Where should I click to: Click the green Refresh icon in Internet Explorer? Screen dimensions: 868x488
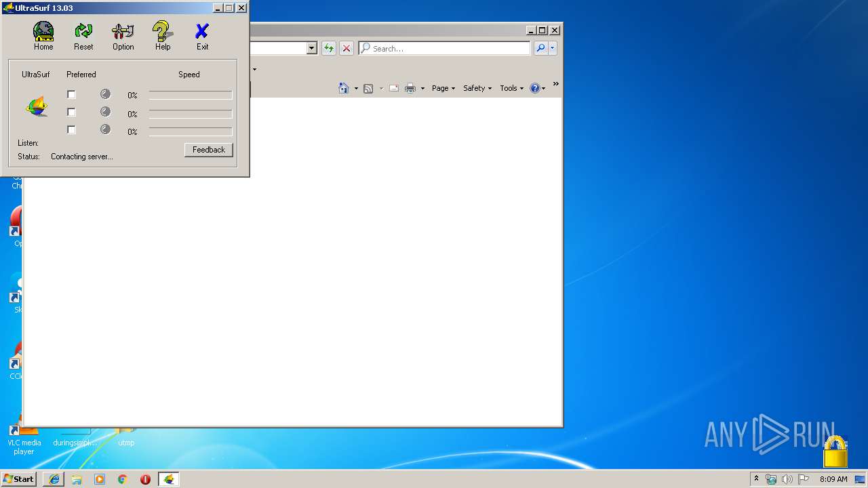pyautogui.click(x=329, y=48)
